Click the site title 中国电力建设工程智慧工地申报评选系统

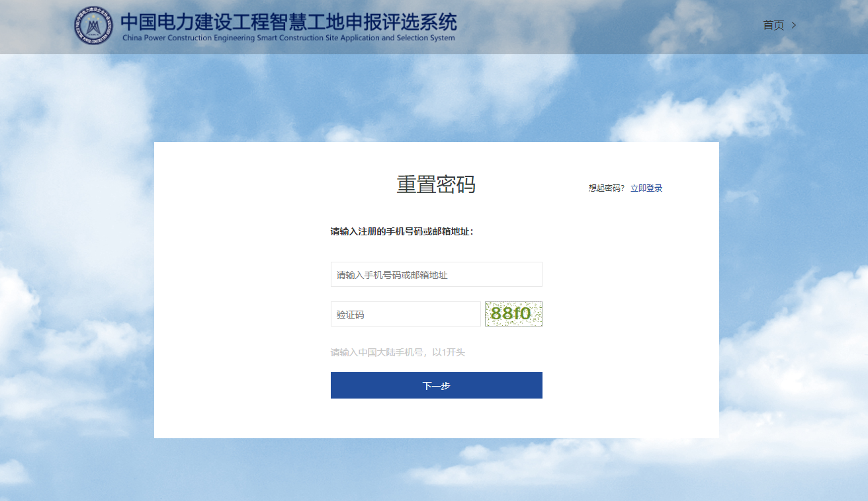coord(289,22)
